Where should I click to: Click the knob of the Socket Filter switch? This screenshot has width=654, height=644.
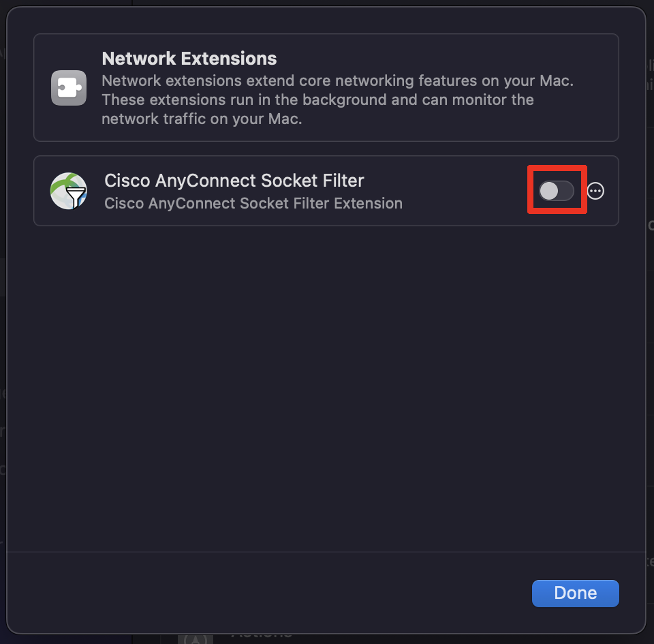(549, 191)
